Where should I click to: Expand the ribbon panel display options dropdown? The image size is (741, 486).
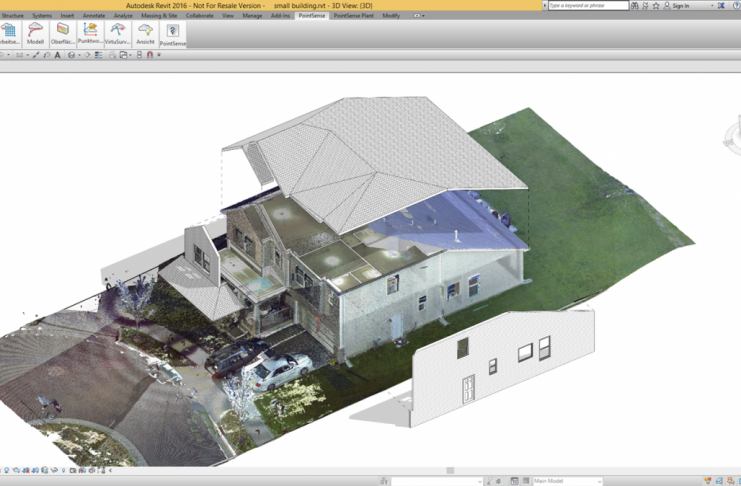[x=421, y=16]
